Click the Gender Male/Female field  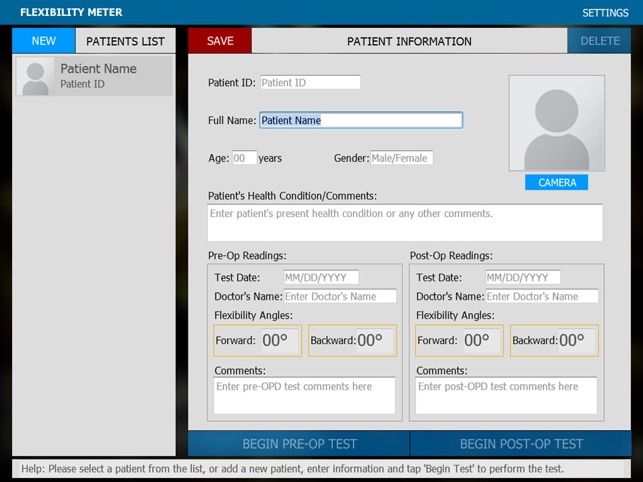pyautogui.click(x=401, y=158)
